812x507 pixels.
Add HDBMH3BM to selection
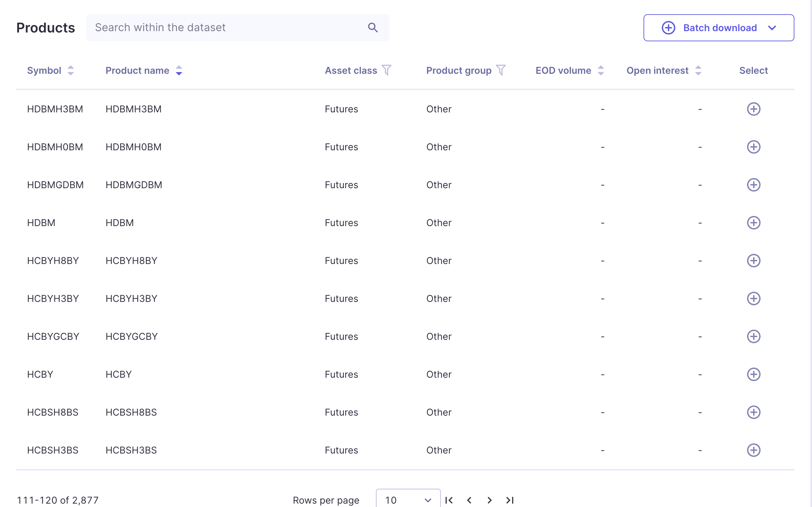tap(753, 109)
